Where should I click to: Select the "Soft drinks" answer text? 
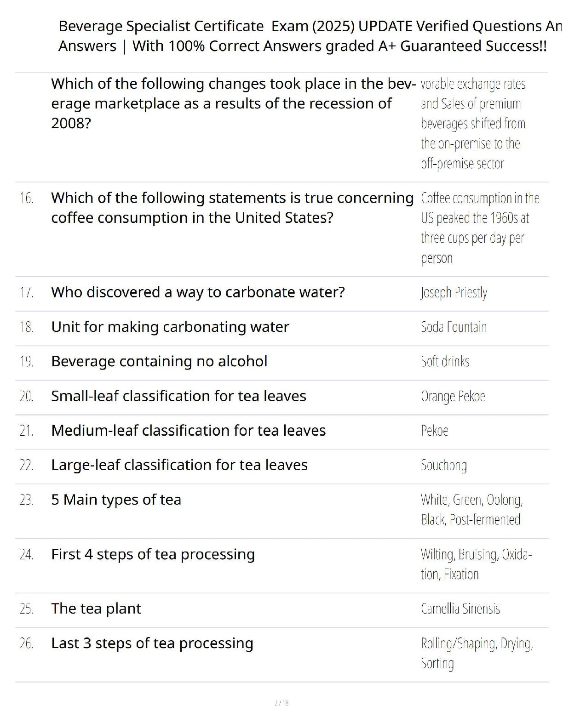click(445, 362)
